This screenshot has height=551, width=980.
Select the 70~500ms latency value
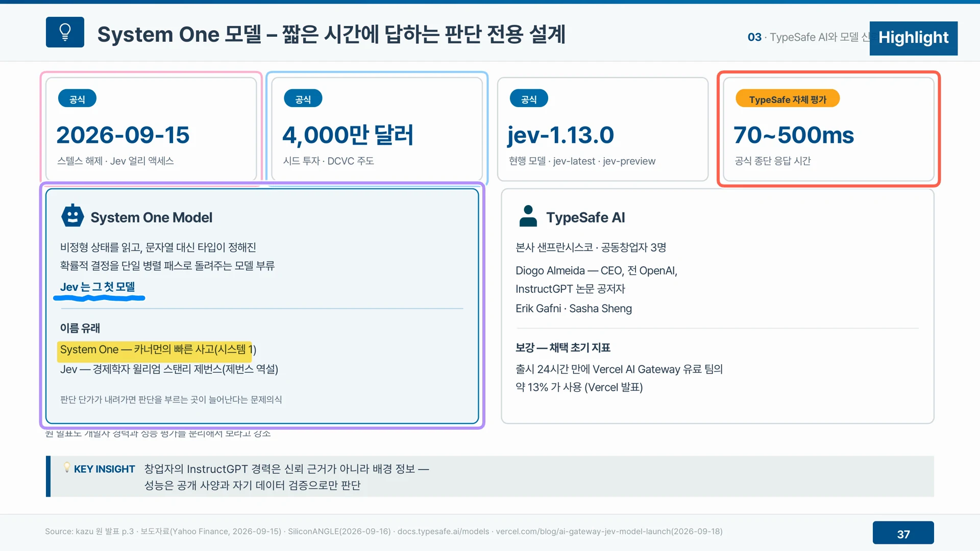(794, 135)
